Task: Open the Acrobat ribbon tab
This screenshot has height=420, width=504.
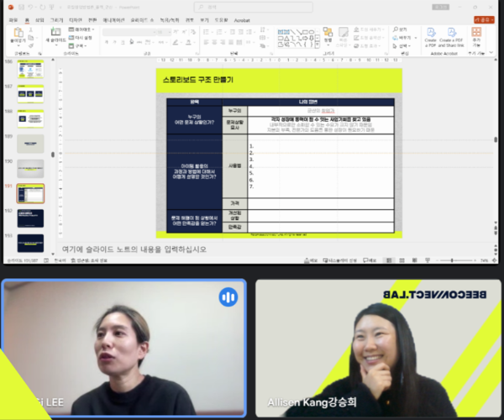Action: 242,20
